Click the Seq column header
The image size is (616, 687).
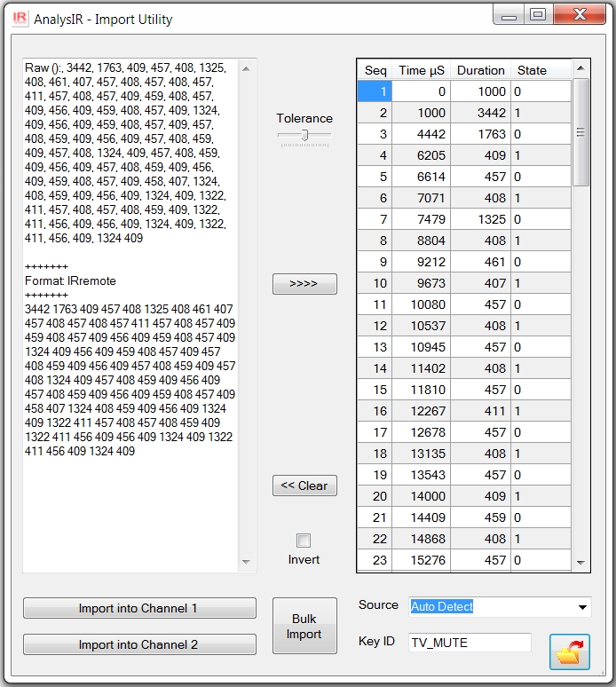pos(375,70)
